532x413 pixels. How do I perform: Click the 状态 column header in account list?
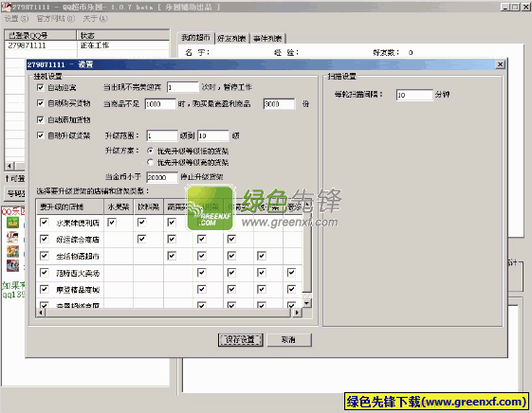coord(123,35)
